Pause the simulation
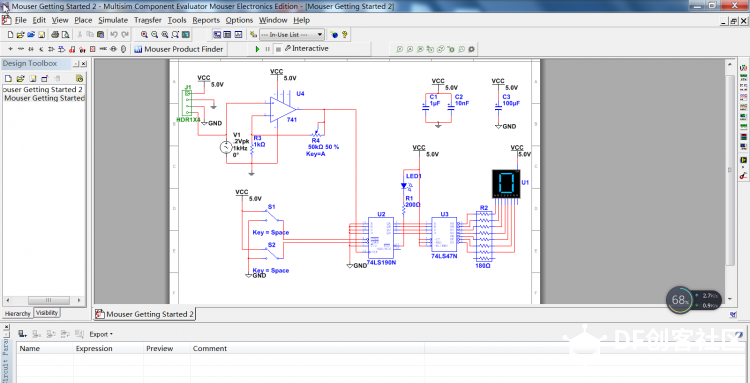Screen dimensions: 750x383 (x=268, y=49)
